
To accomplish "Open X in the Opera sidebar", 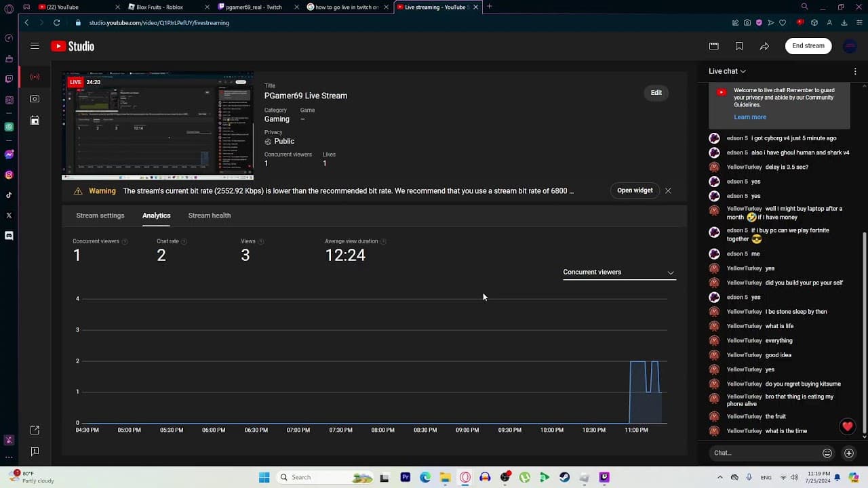I will (x=9, y=216).
